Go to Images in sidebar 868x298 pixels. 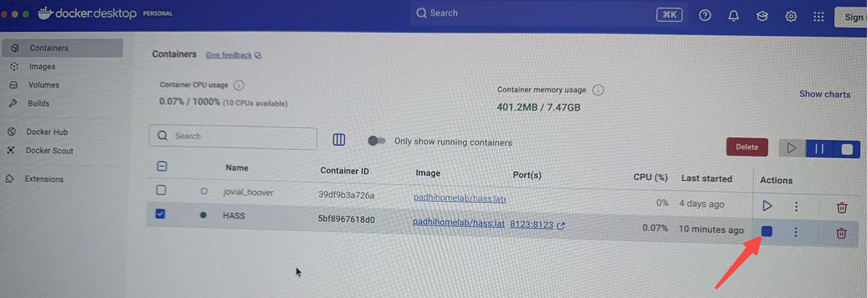[x=42, y=67]
